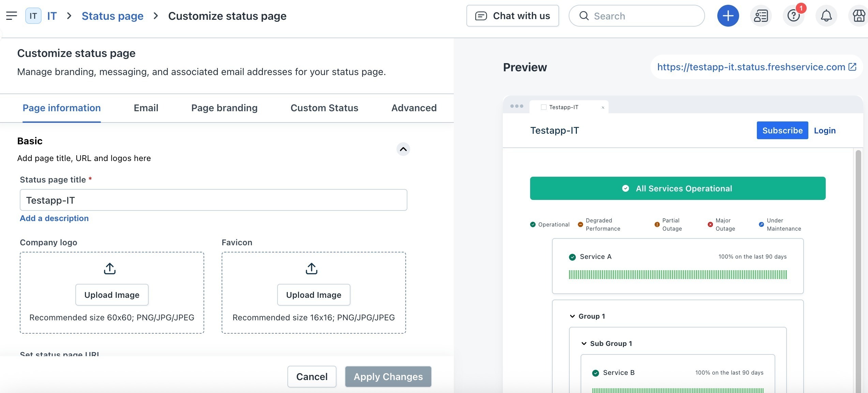The image size is (868, 393).
Task: Collapse the Basic section chevron
Action: tap(403, 149)
